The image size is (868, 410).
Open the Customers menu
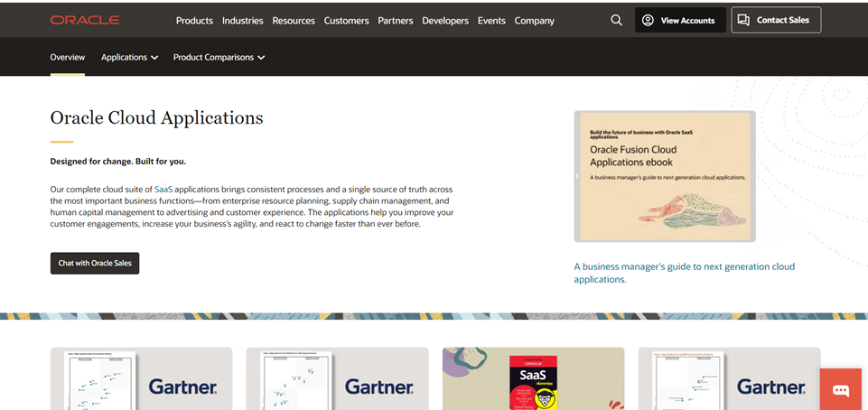click(x=347, y=21)
